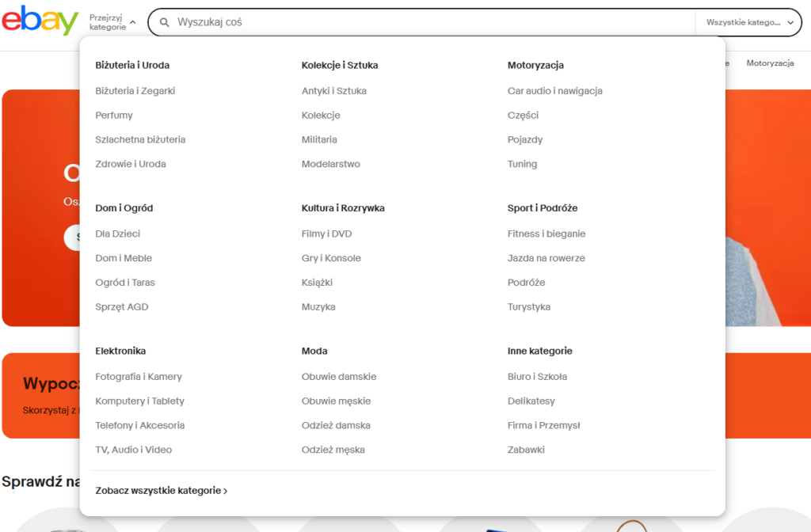811x532 pixels.
Task: Open Firma i Przemysł category
Action: click(x=543, y=426)
